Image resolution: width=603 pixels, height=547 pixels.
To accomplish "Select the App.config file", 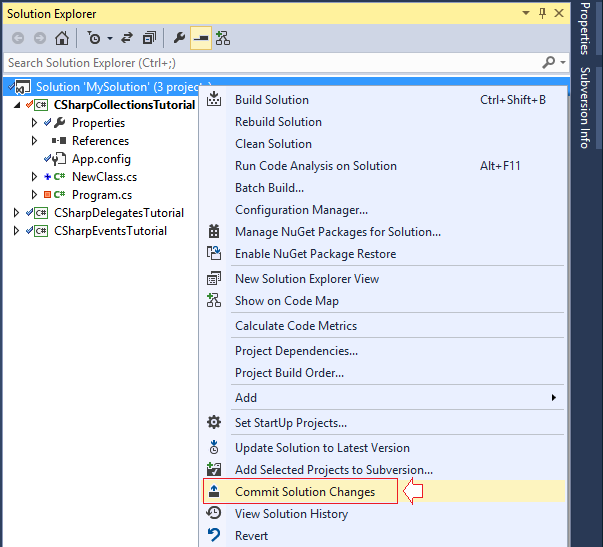I will coord(101,159).
